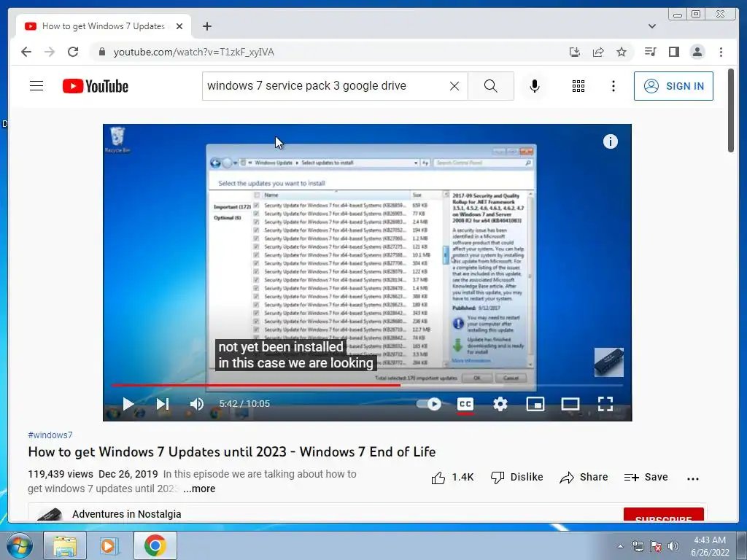The width and height of the screenshot is (747, 560).
Task: Open video player settings gear
Action: click(500, 404)
